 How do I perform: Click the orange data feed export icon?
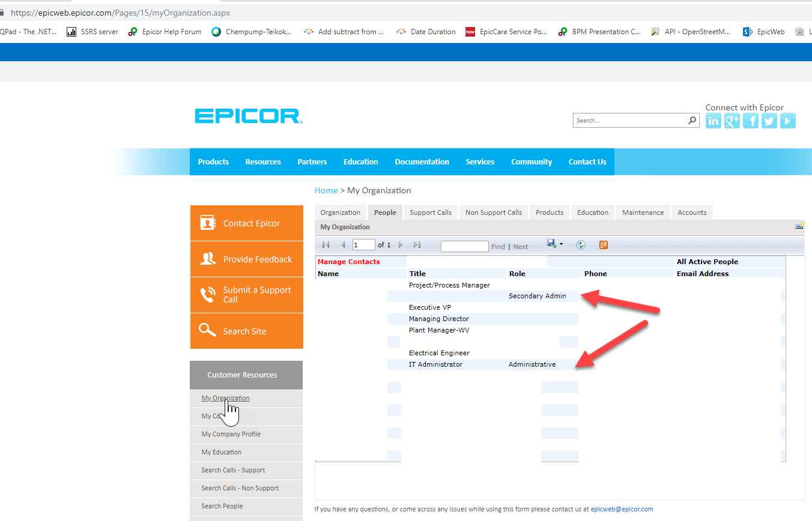(604, 244)
